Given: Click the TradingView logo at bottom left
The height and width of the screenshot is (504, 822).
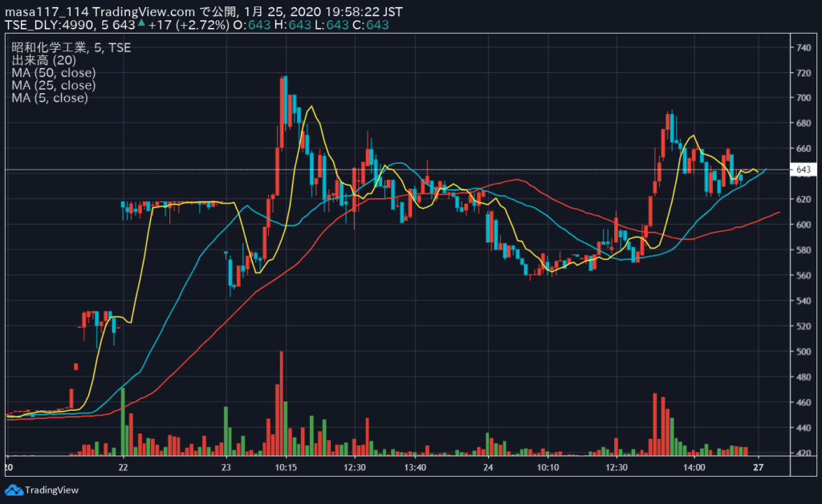Looking at the screenshot, I should tap(42, 490).
